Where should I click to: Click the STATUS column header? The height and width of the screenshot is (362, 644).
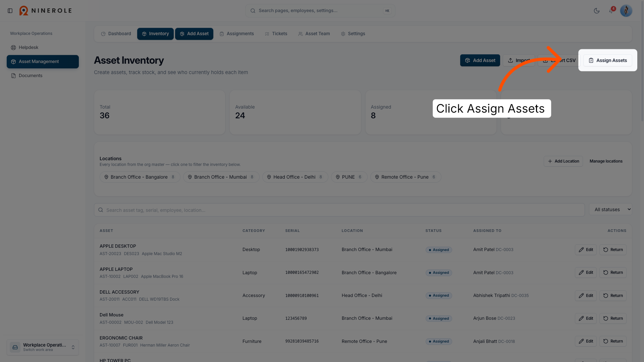pyautogui.click(x=433, y=231)
